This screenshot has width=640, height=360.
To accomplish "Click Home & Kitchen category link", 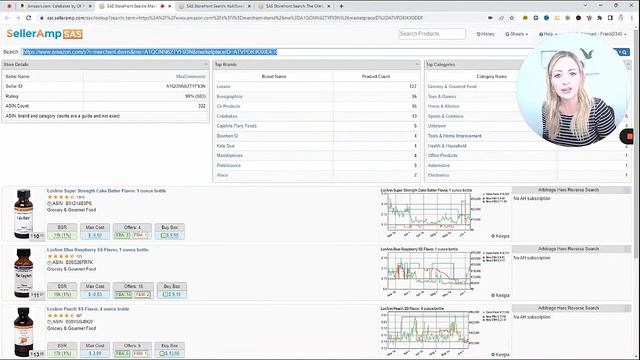I will pyautogui.click(x=443, y=106).
